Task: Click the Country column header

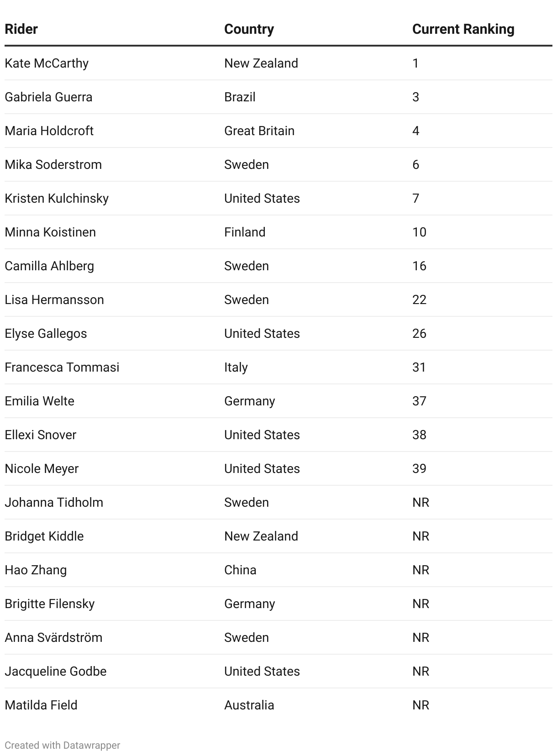Action: pos(249,29)
